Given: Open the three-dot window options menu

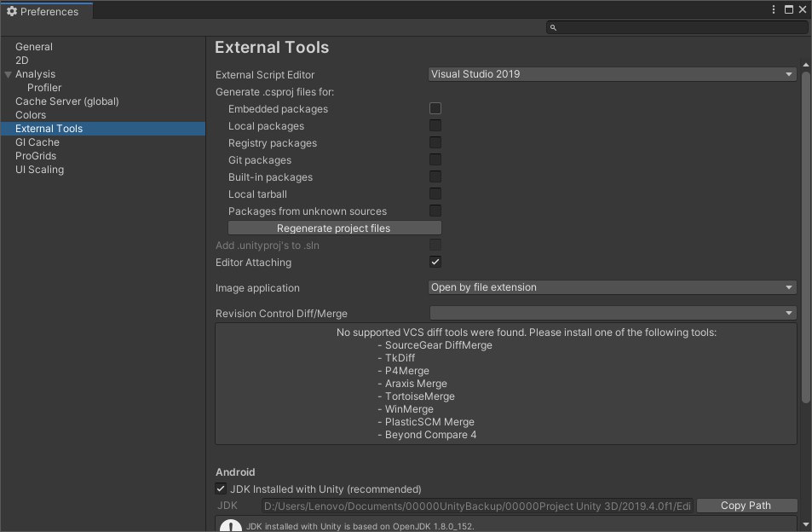Looking at the screenshot, I should [773, 9].
